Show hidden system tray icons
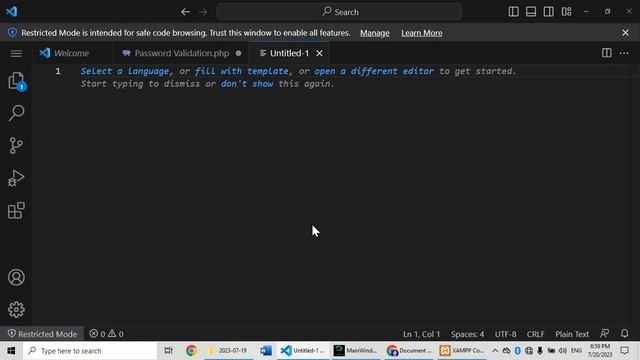Screen dimensions: 640x360 coord(495,351)
